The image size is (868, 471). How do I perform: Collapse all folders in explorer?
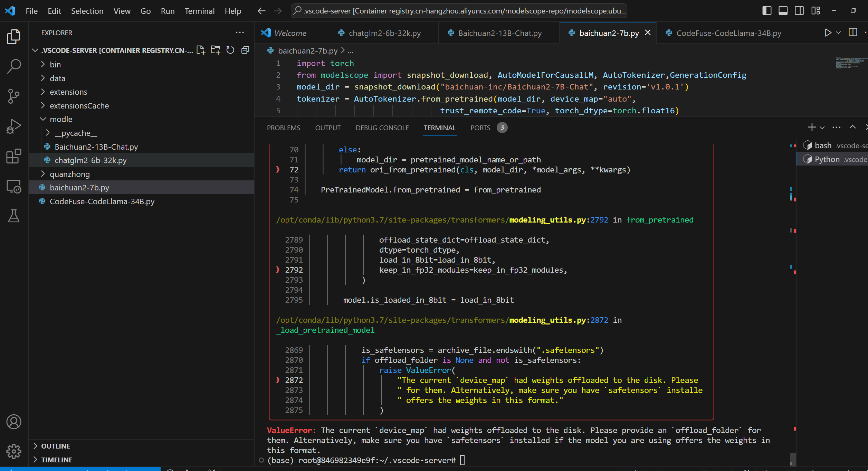coord(245,50)
